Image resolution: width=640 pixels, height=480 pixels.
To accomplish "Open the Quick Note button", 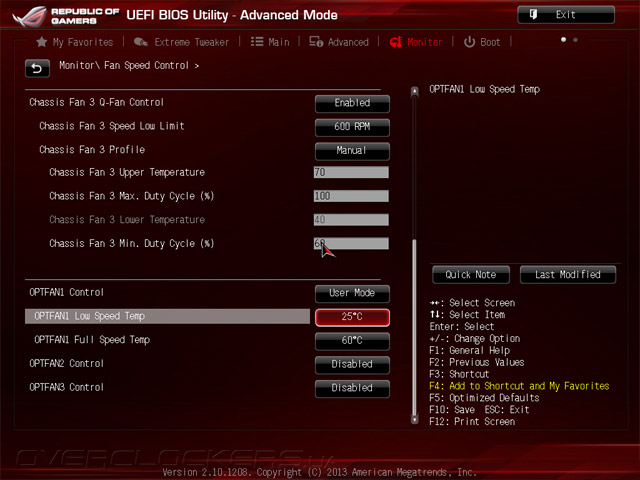I will click(471, 275).
